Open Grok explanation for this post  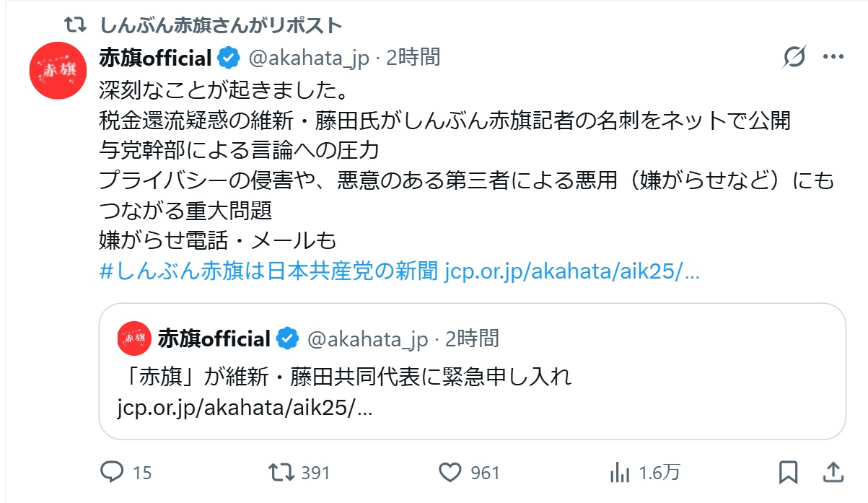pyautogui.click(x=794, y=56)
